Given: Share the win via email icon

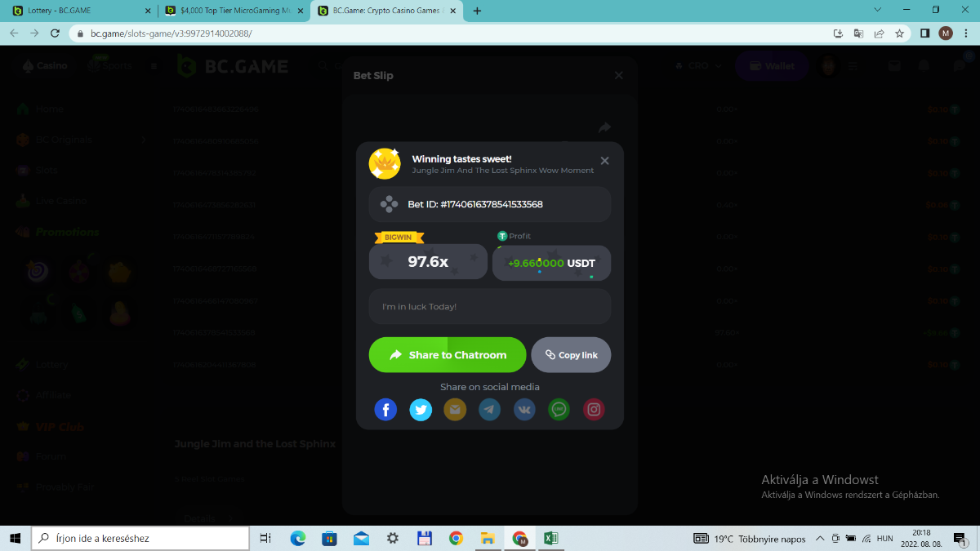Looking at the screenshot, I should (455, 409).
